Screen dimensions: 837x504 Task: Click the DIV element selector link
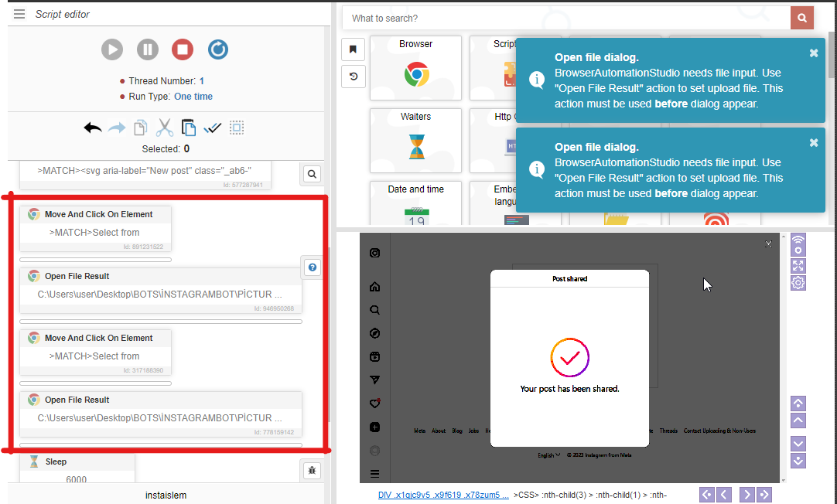[x=443, y=495]
